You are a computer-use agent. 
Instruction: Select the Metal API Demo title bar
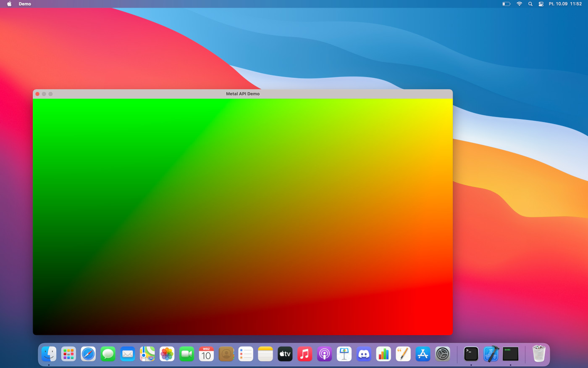tap(243, 94)
